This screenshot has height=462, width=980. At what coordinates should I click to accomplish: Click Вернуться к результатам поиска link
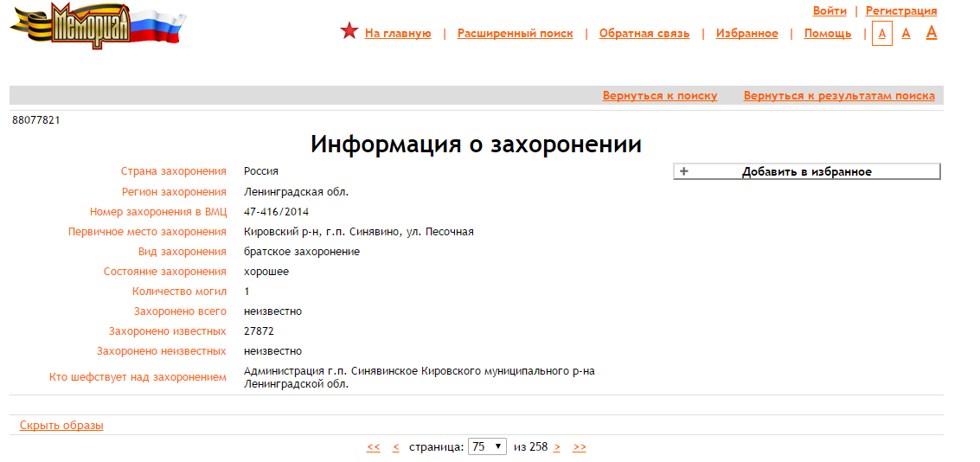pyautogui.click(x=839, y=96)
